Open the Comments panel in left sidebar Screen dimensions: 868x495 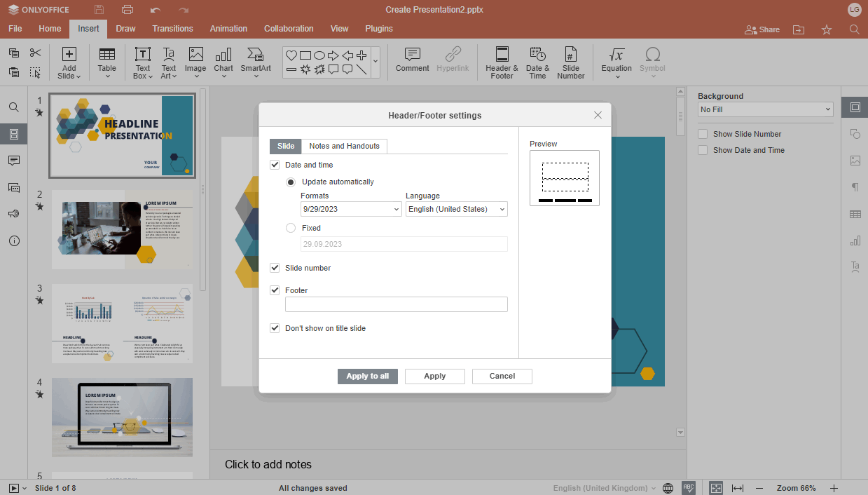(x=14, y=161)
